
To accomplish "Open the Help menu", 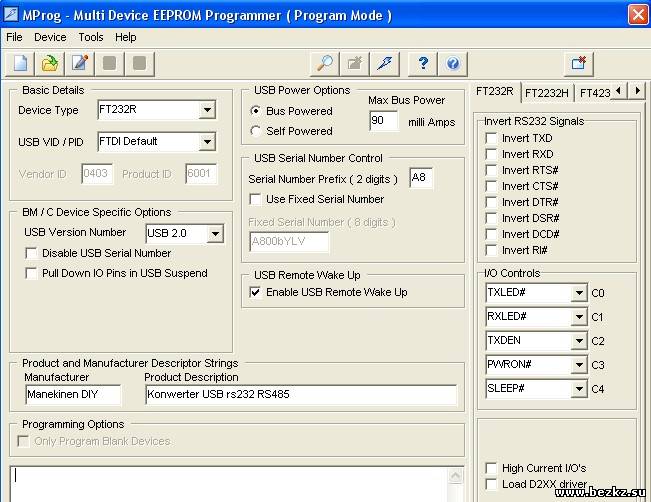I will 125,37.
